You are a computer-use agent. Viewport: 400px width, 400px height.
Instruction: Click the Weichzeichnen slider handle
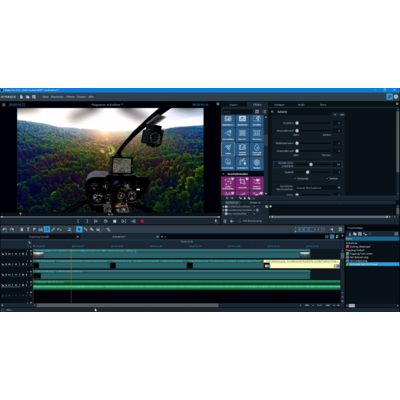[297, 143]
